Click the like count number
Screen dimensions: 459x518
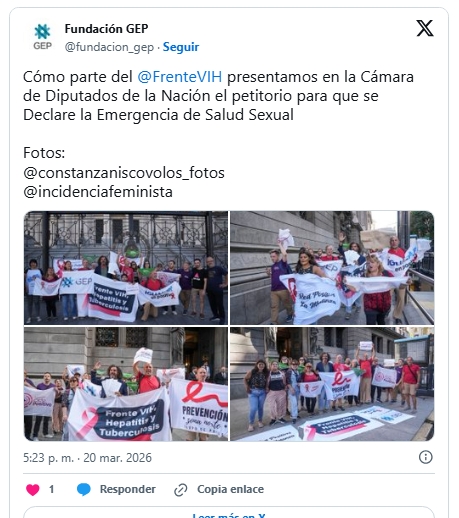pos(51,489)
